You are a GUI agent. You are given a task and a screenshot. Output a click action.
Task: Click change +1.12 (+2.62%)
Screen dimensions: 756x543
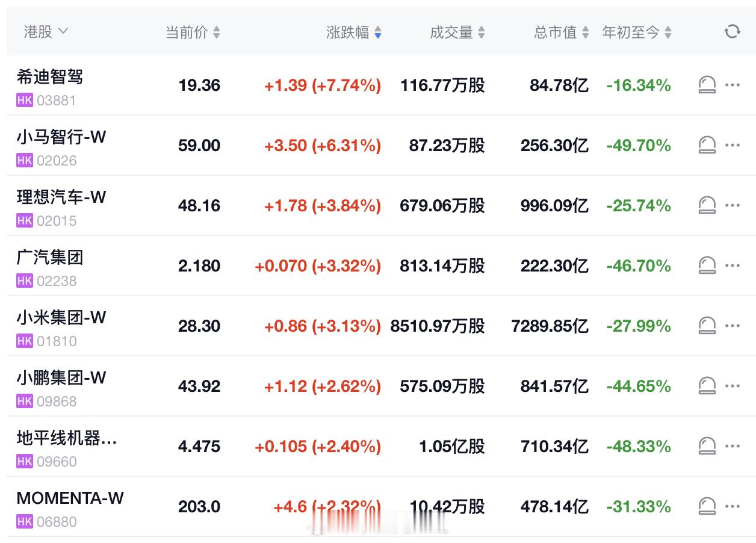click(x=323, y=386)
